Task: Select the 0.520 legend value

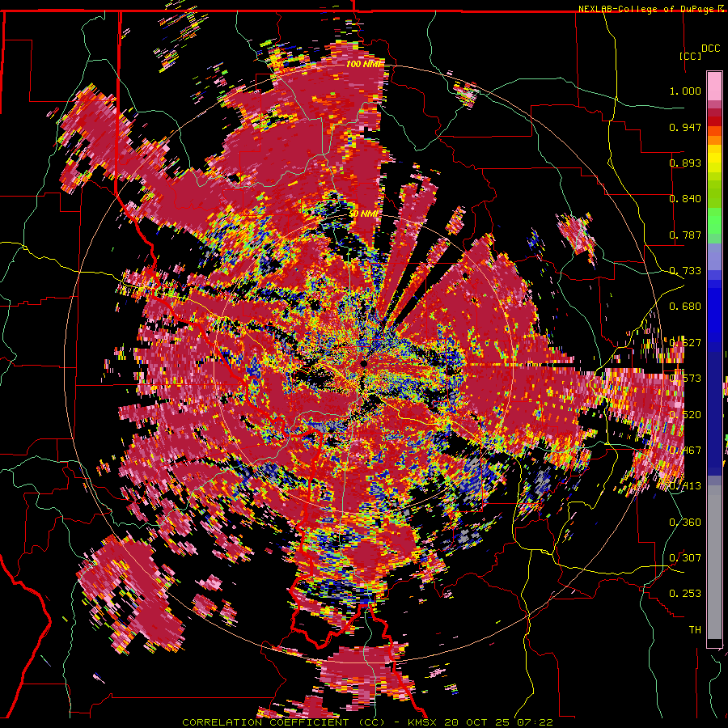Action: [x=685, y=414]
